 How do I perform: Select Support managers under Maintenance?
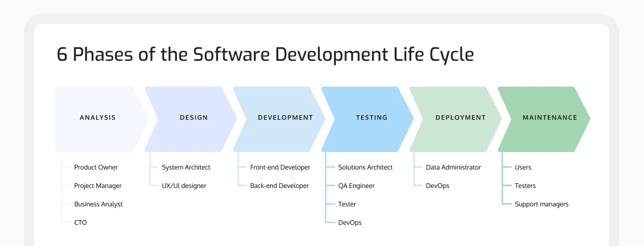click(x=541, y=205)
